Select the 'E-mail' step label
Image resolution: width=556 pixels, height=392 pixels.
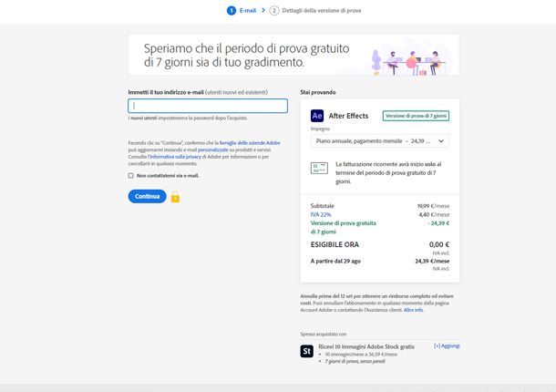(x=248, y=11)
